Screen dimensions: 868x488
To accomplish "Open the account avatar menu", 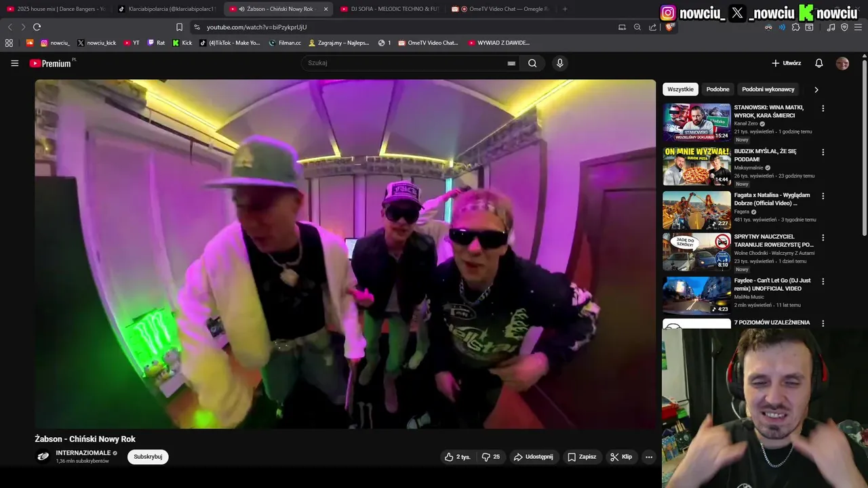I will (x=842, y=63).
